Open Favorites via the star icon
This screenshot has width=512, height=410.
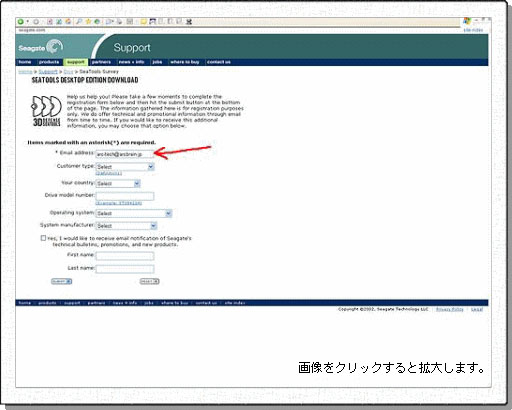click(88, 22)
